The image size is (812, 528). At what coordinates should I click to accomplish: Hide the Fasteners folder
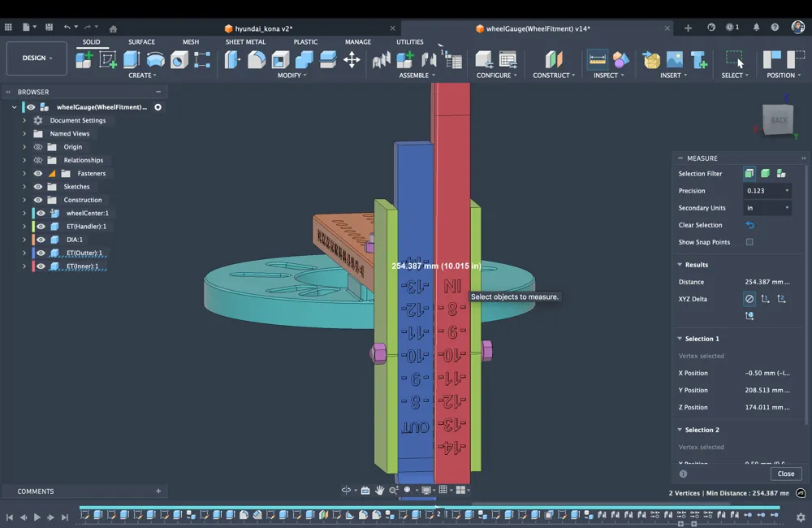click(x=38, y=174)
